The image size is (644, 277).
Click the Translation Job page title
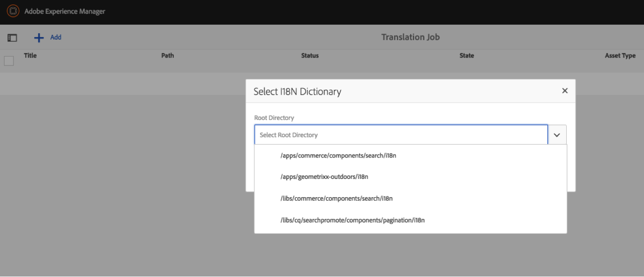tap(410, 37)
